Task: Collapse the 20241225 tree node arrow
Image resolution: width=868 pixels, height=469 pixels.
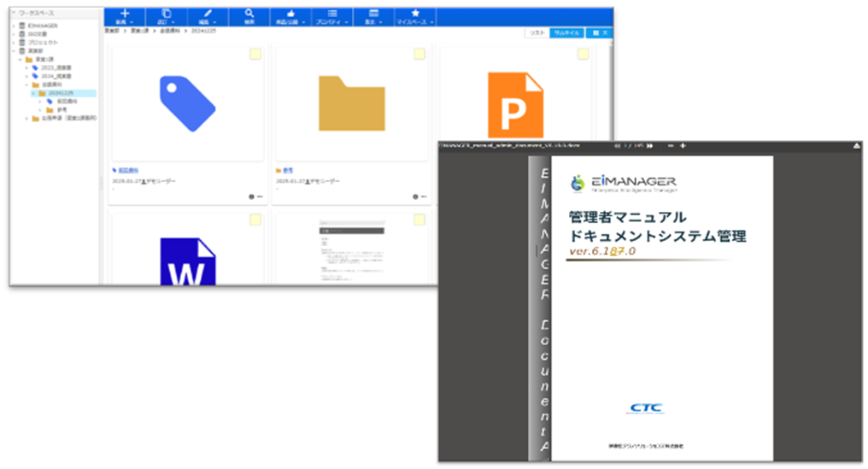Action: click(x=33, y=93)
